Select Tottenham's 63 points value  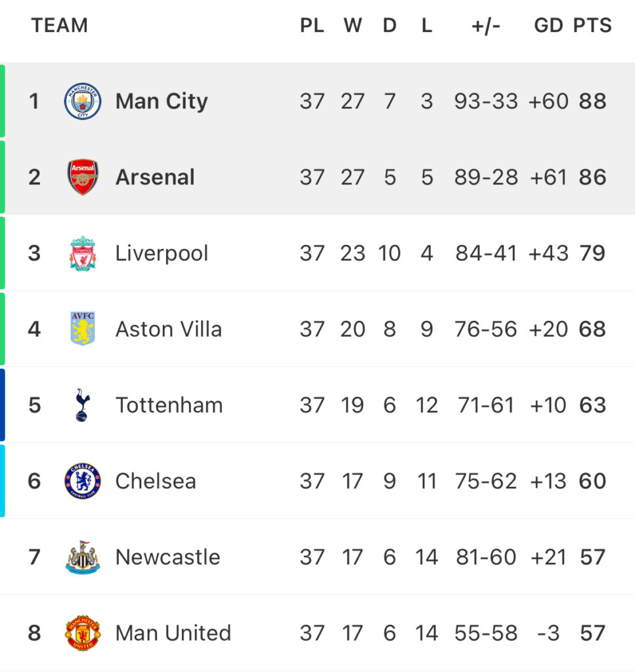(592, 405)
